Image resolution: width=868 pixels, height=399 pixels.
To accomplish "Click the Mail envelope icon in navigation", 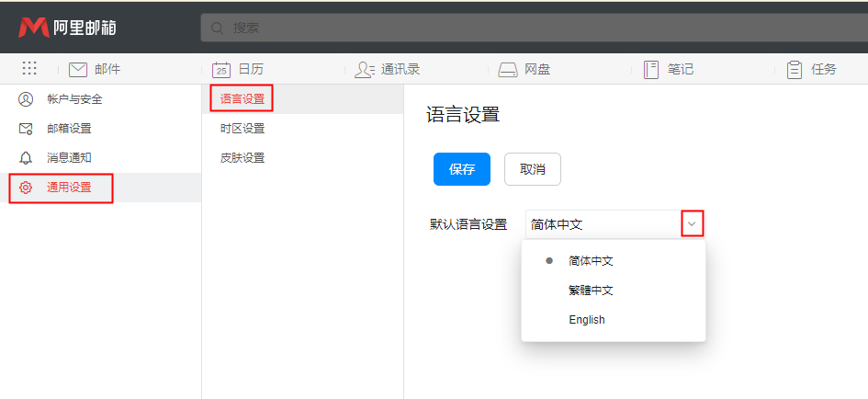I will (78, 69).
